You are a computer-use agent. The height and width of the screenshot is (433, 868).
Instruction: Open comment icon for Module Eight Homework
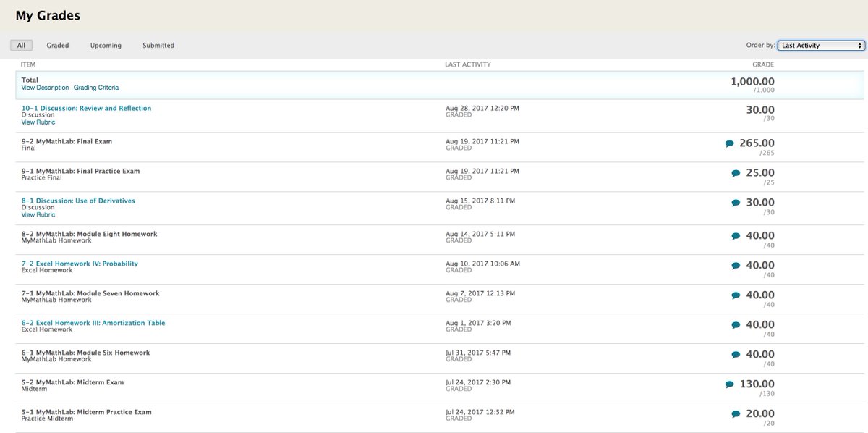click(x=736, y=237)
